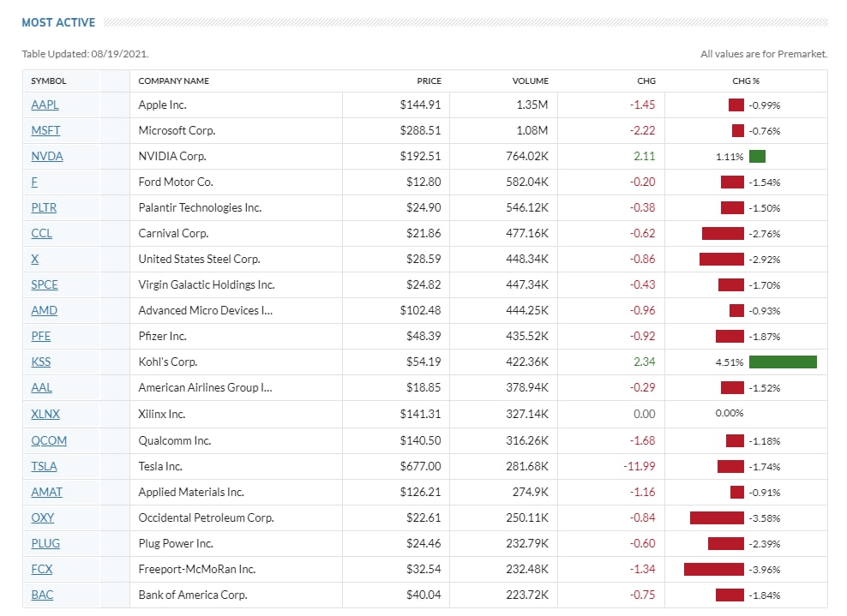Click the Bank of America Corp. name
Screen dimensions: 847x616
click(x=193, y=595)
